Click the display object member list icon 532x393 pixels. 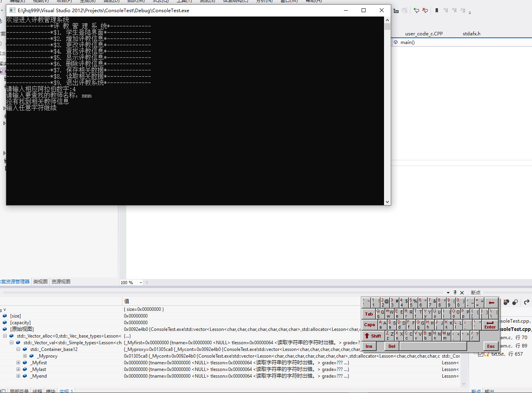pyautogui.click(x=396, y=11)
